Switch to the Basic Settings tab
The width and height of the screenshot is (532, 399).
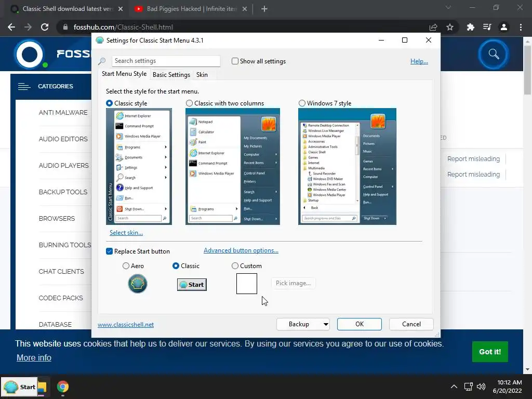[171, 75]
